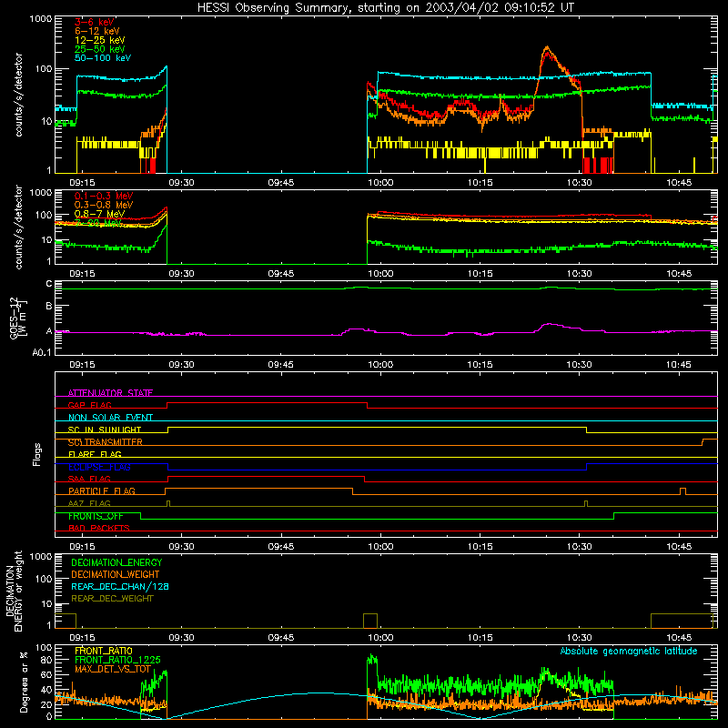The image size is (728, 728).
Task: Select the ATTENUATOR_STATE flag label
Action: click(110, 393)
